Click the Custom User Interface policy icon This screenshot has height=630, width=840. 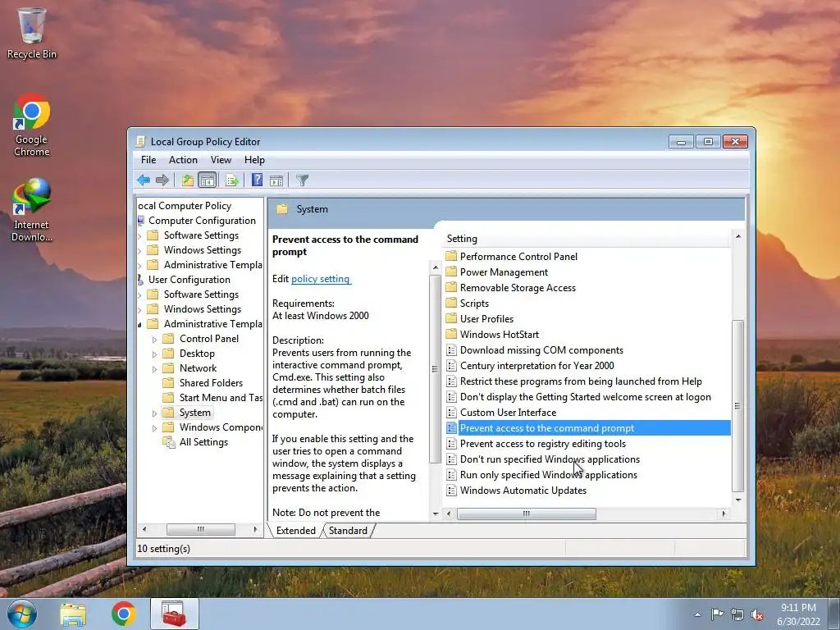point(451,412)
